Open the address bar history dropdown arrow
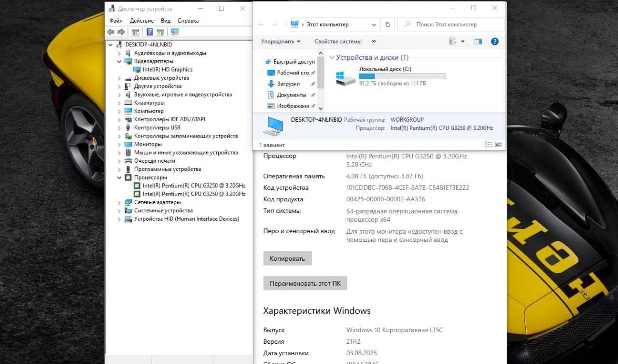The width and height of the screenshot is (618, 364). pos(374,24)
